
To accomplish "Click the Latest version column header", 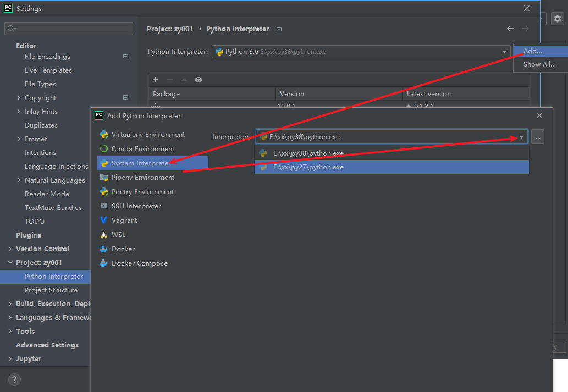I will point(466,94).
